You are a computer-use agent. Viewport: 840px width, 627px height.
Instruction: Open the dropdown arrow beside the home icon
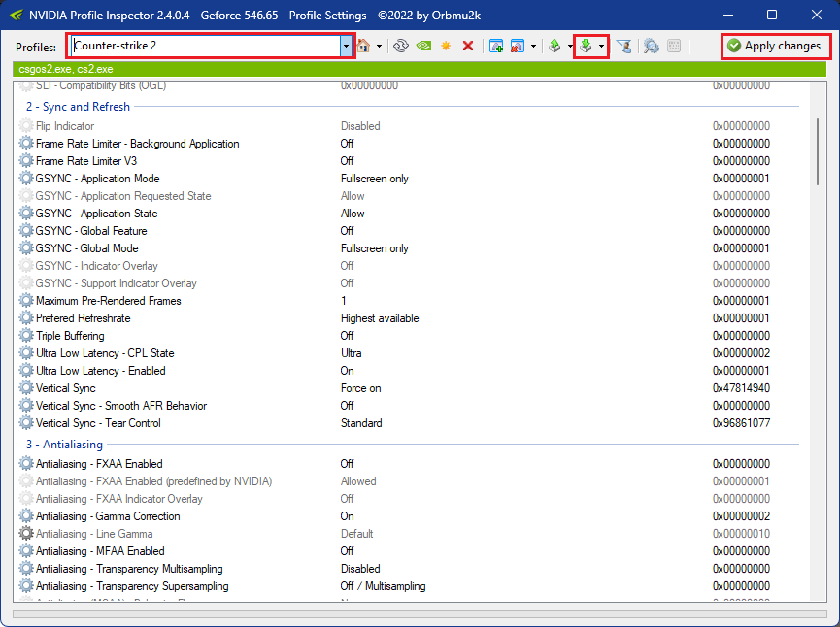[x=380, y=46]
